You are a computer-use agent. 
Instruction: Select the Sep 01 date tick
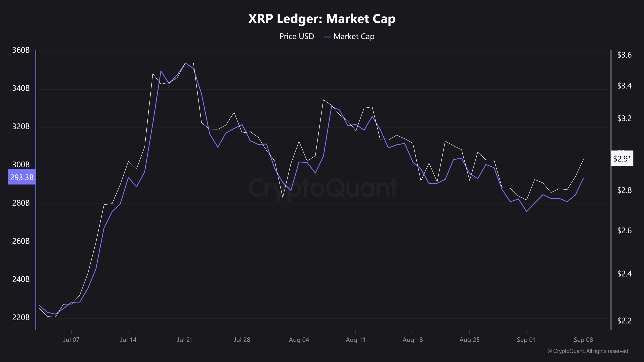tap(526, 340)
